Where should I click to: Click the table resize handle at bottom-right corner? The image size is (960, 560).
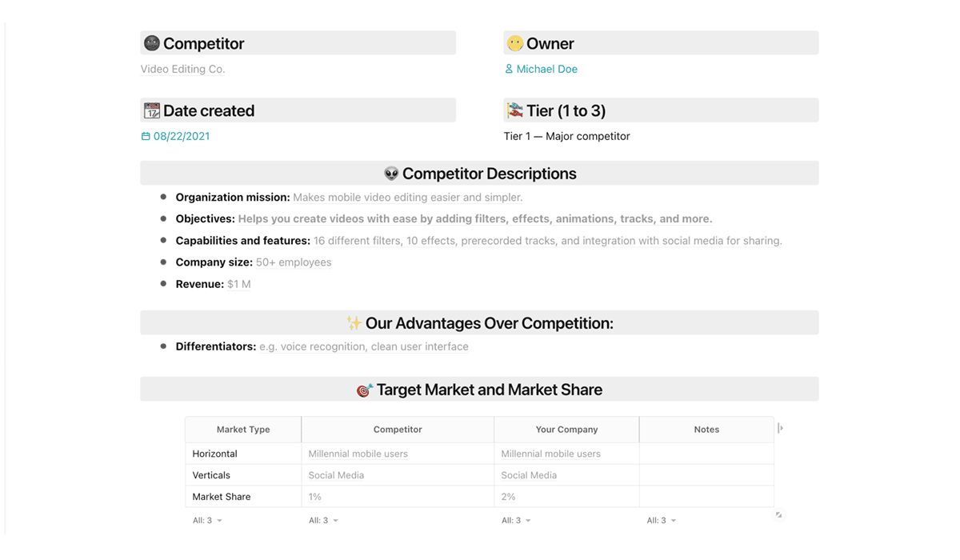pyautogui.click(x=778, y=514)
